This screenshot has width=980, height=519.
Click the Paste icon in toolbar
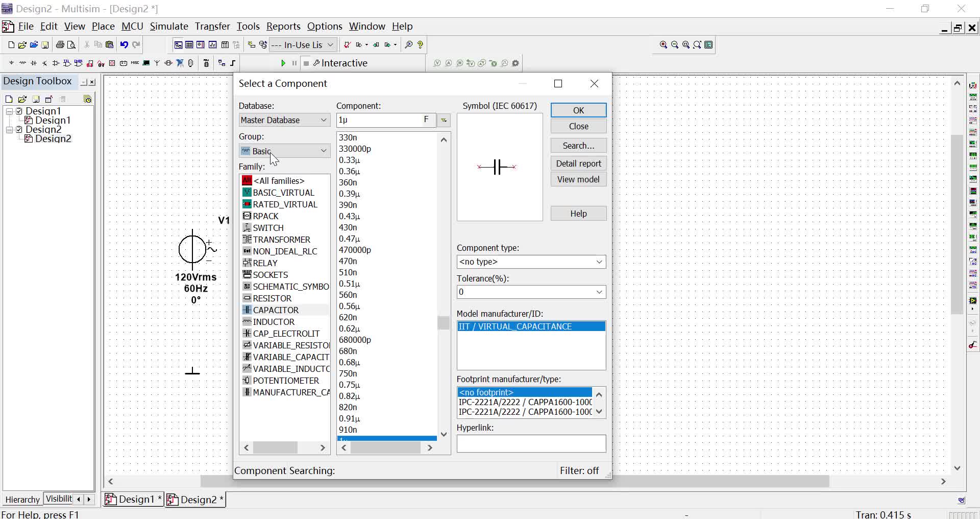109,45
